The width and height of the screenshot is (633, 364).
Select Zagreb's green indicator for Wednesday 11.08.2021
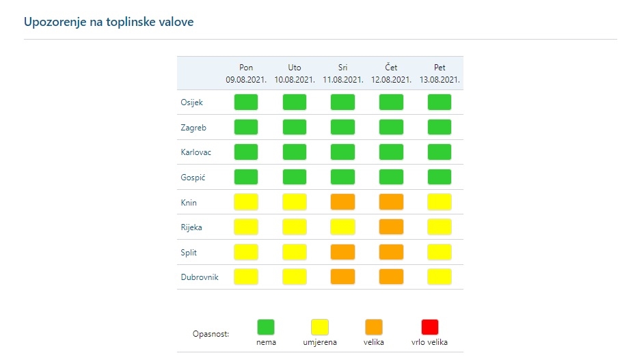[342, 127]
